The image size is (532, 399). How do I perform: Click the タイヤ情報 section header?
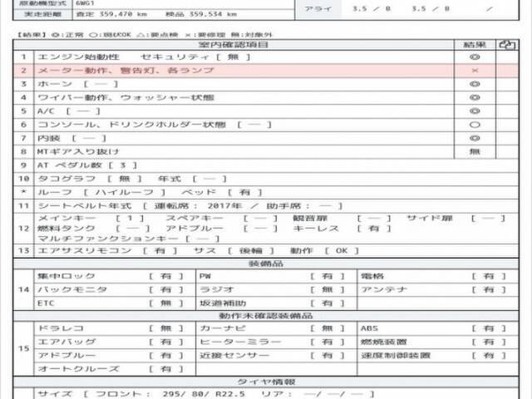266,382
